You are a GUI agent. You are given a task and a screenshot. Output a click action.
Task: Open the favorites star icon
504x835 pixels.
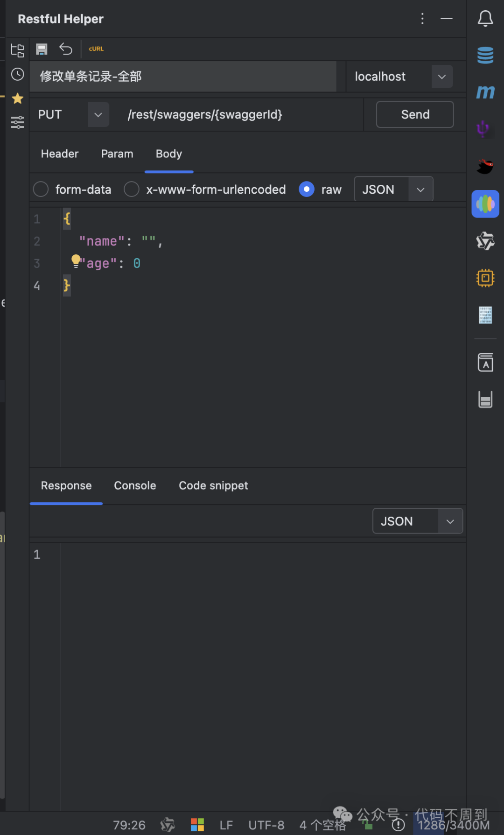[x=18, y=98]
